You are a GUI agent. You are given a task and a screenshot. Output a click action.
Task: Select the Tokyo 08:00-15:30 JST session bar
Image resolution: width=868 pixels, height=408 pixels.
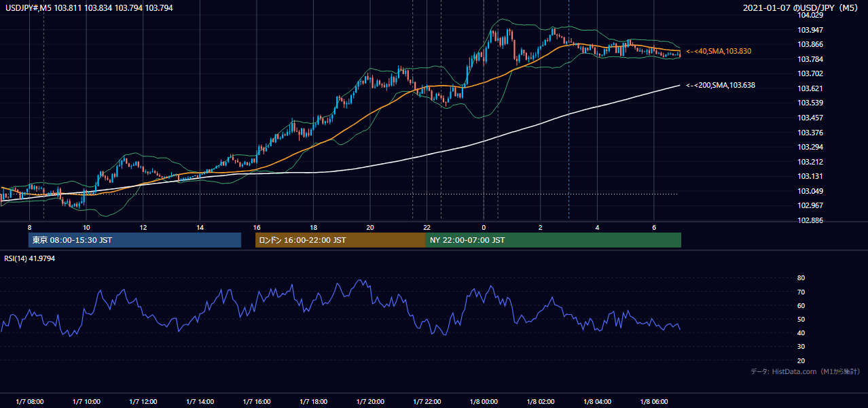tap(134, 240)
